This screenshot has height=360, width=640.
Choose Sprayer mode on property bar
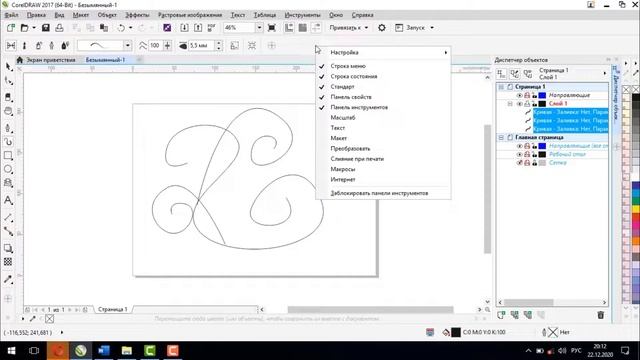coord(38,45)
